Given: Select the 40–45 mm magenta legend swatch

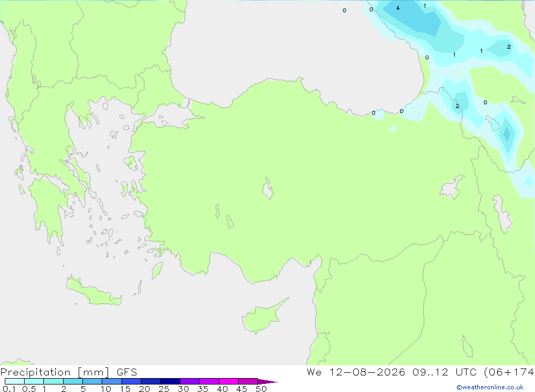Looking at the screenshot, I should click(x=228, y=381).
